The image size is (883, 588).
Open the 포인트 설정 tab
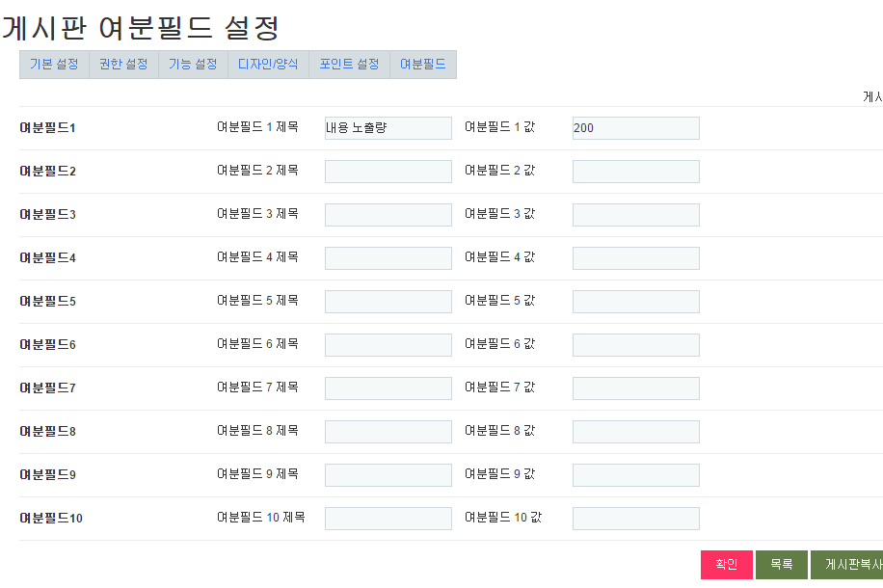(349, 65)
